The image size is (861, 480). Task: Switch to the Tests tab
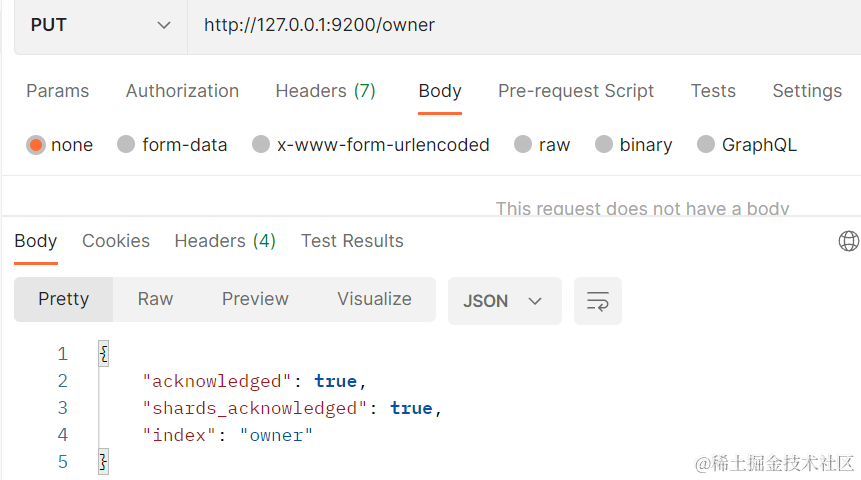(x=713, y=91)
